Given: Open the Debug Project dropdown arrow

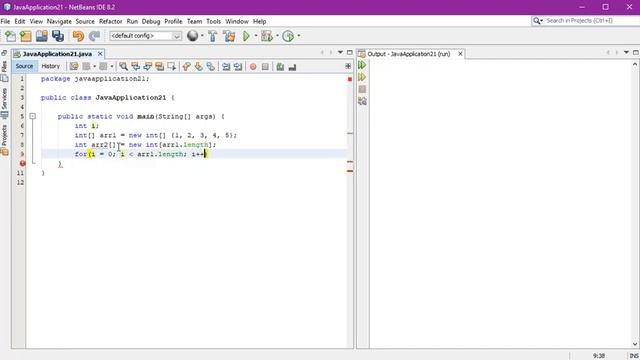Looking at the screenshot, I should (277, 36).
